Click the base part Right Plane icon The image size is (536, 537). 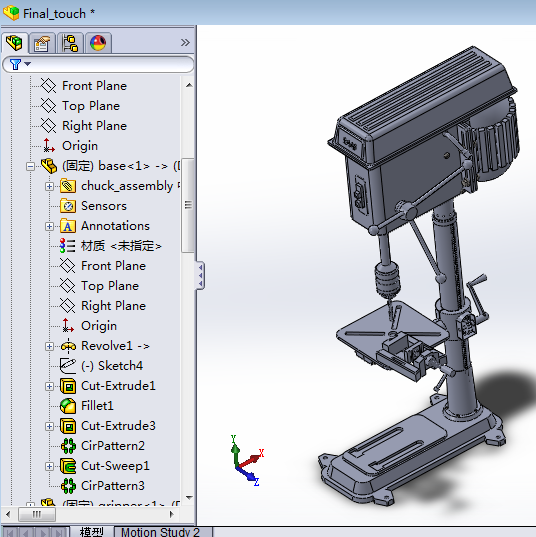(x=67, y=305)
